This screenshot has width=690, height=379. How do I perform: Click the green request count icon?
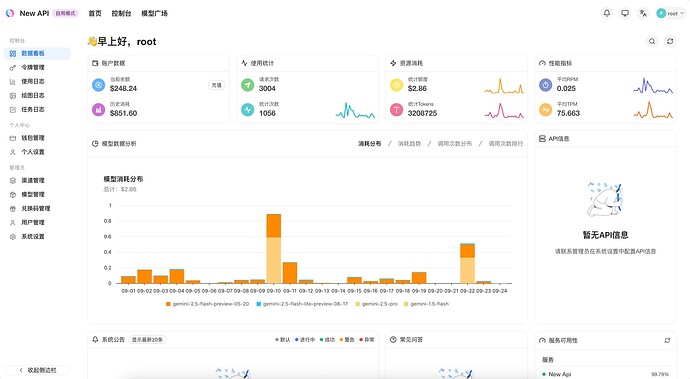pos(247,85)
